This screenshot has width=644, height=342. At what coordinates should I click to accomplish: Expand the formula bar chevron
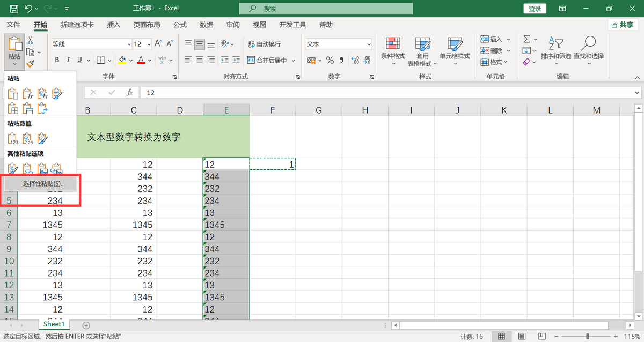tap(637, 92)
